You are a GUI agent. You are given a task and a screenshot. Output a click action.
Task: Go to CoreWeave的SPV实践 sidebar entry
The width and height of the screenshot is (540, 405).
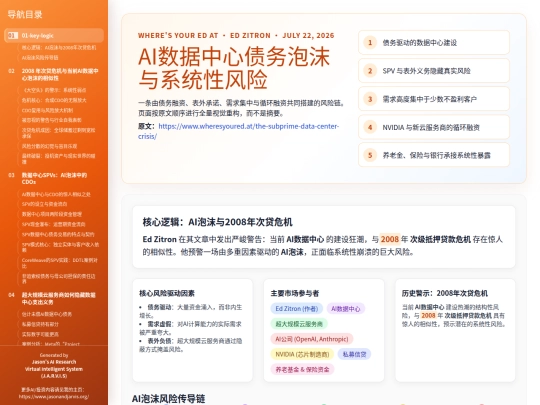coord(60,263)
